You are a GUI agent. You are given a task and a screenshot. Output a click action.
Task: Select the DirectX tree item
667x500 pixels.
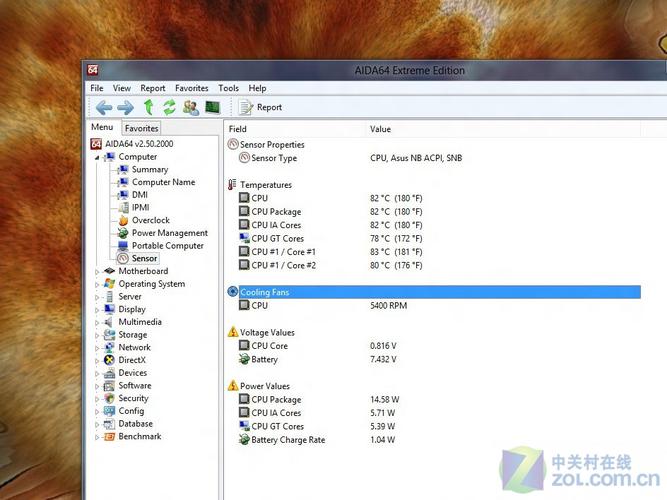coord(132,360)
